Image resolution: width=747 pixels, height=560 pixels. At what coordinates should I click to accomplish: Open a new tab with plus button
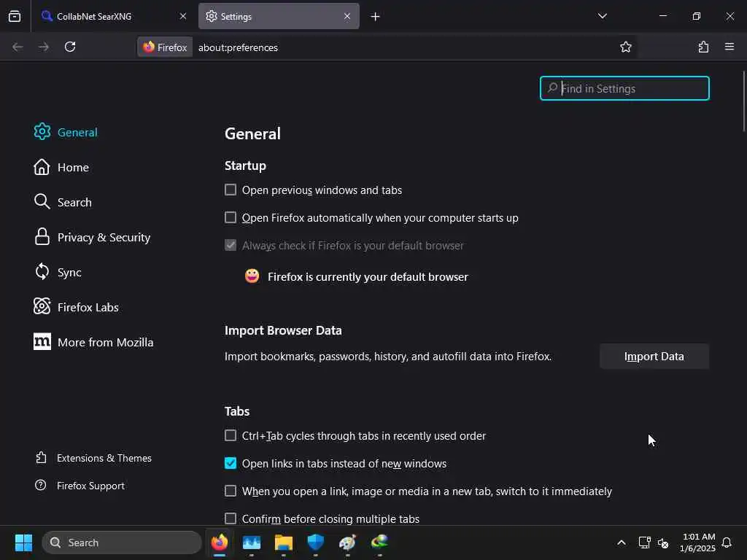[376, 17]
